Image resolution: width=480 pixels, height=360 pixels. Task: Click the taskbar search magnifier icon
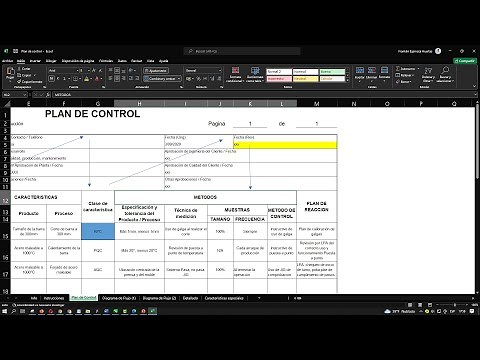tap(14, 311)
